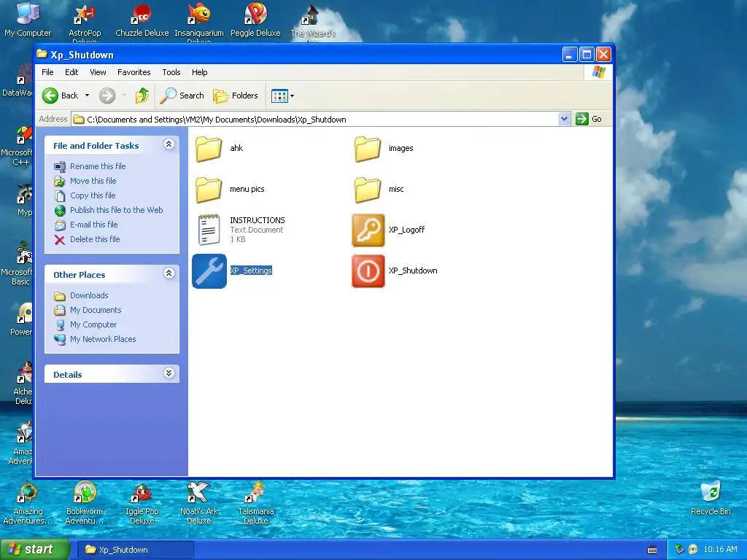Screen dimensions: 747x560
Task: Collapse the Other Places panel
Action: point(169,273)
